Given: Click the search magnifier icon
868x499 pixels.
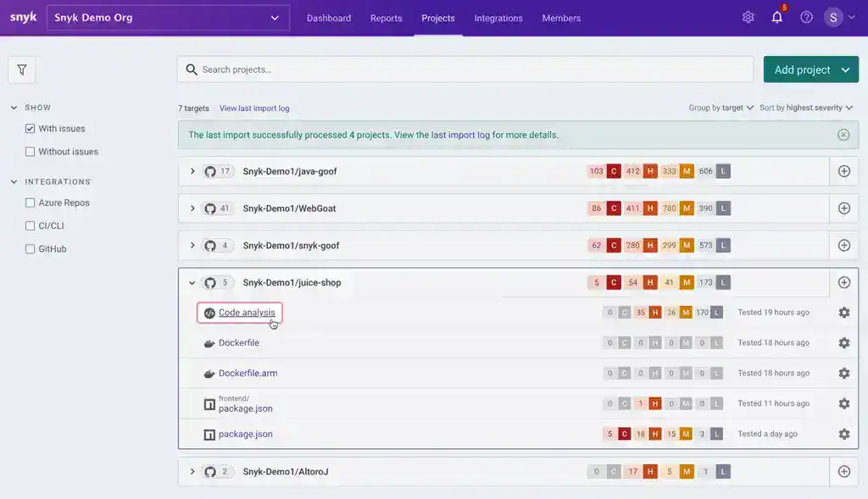Looking at the screenshot, I should tap(192, 69).
